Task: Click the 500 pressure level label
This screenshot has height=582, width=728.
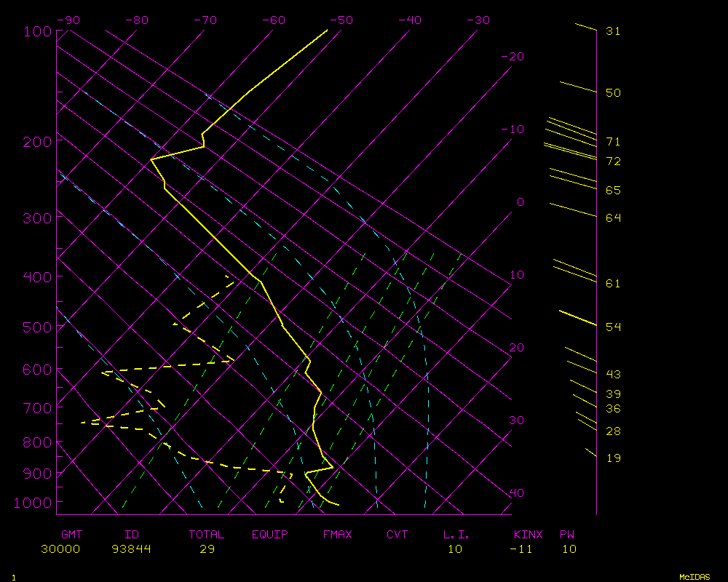Action: (37, 327)
